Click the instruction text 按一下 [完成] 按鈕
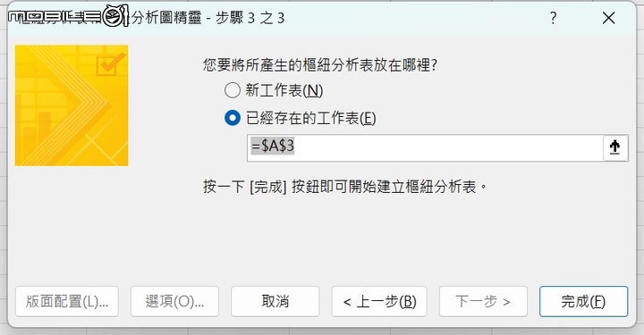 pyautogui.click(x=261, y=187)
